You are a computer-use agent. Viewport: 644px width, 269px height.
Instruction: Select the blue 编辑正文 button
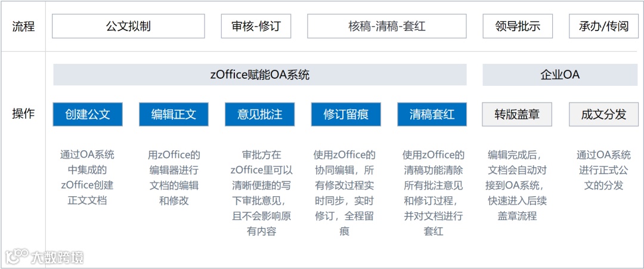pyautogui.click(x=174, y=114)
